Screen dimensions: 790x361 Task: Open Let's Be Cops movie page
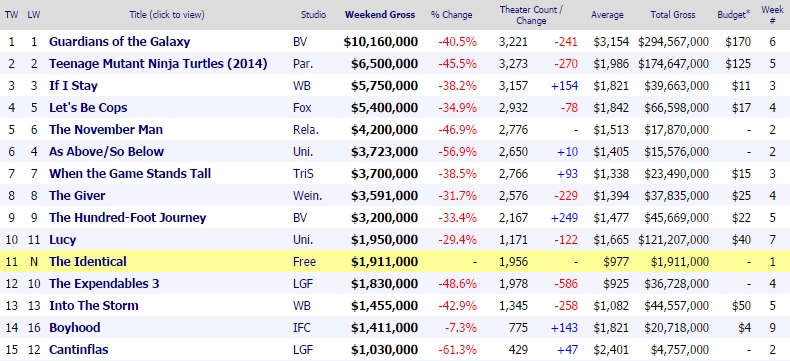coord(88,107)
